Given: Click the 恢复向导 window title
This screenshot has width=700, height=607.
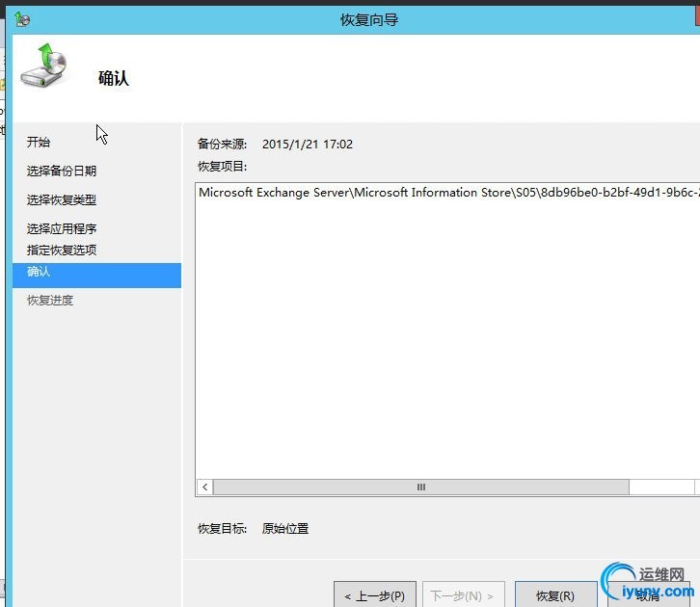Looking at the screenshot, I should click(369, 20).
